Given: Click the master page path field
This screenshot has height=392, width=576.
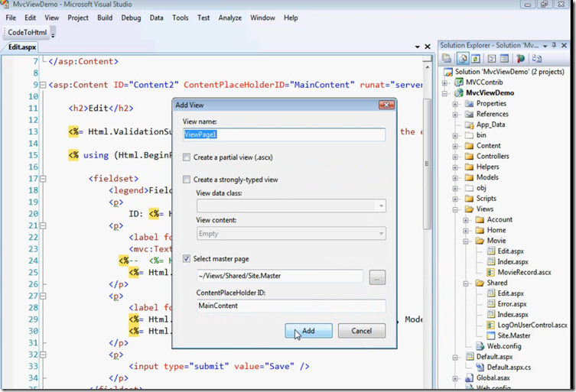Looking at the screenshot, I should pyautogui.click(x=280, y=276).
